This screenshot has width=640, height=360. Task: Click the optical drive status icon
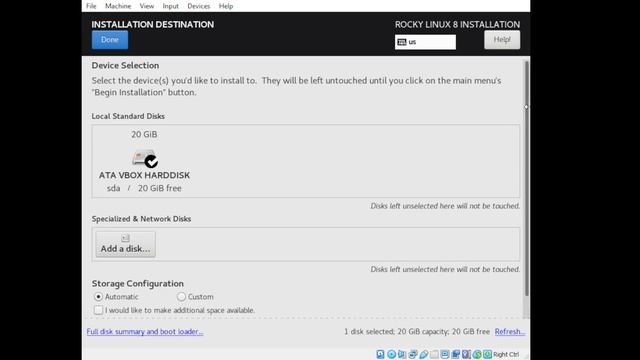tap(391, 354)
